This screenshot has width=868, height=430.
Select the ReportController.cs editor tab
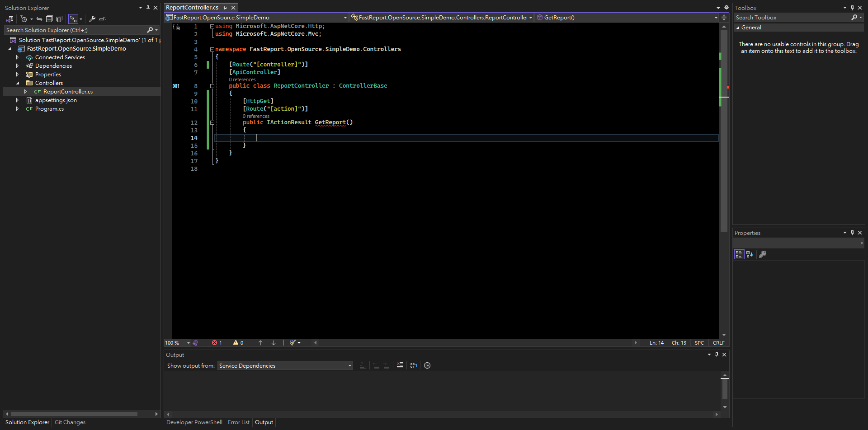tap(192, 8)
